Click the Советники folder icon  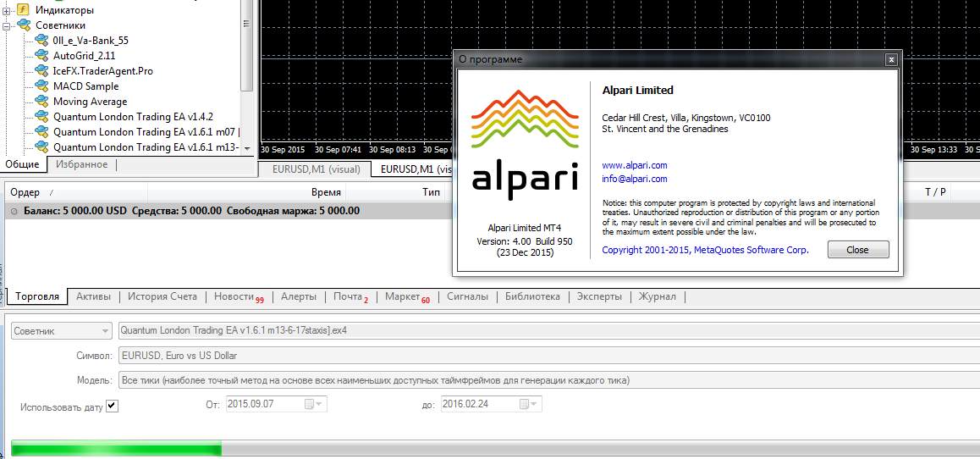coord(23,25)
